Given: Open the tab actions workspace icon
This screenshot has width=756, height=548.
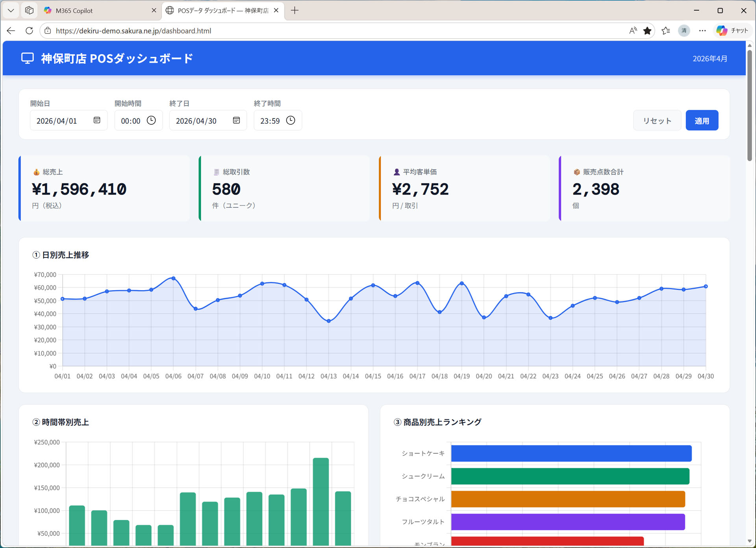Looking at the screenshot, I should point(29,11).
